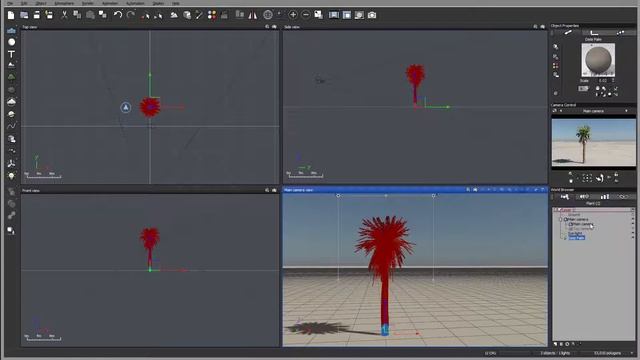Collapse the Main camera group in tree
This screenshot has height=360, width=640.
[561, 220]
